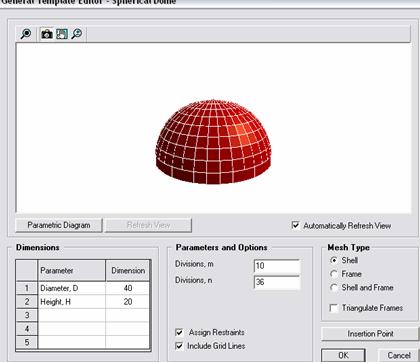
Task: Open the Parametric Diagram
Action: pyautogui.click(x=59, y=225)
